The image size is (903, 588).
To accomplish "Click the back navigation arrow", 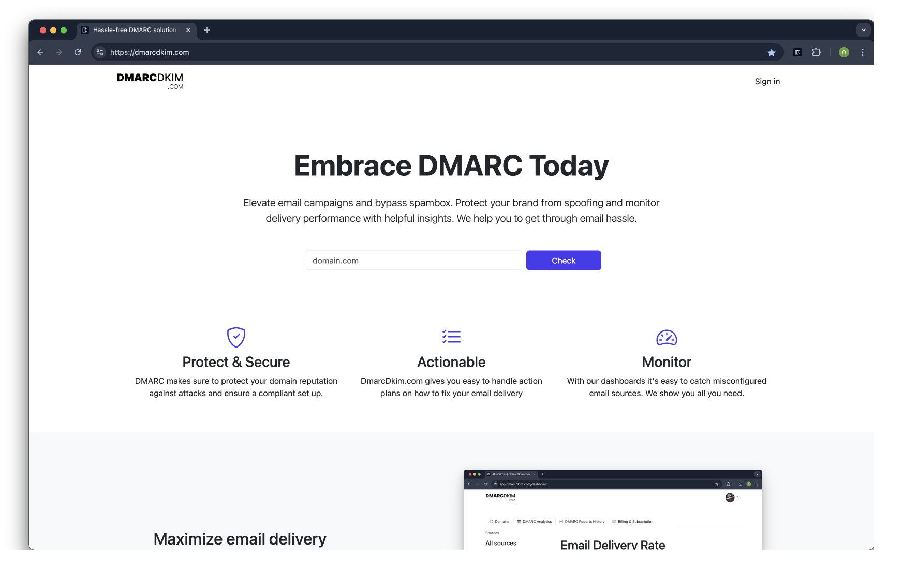I will (x=40, y=52).
